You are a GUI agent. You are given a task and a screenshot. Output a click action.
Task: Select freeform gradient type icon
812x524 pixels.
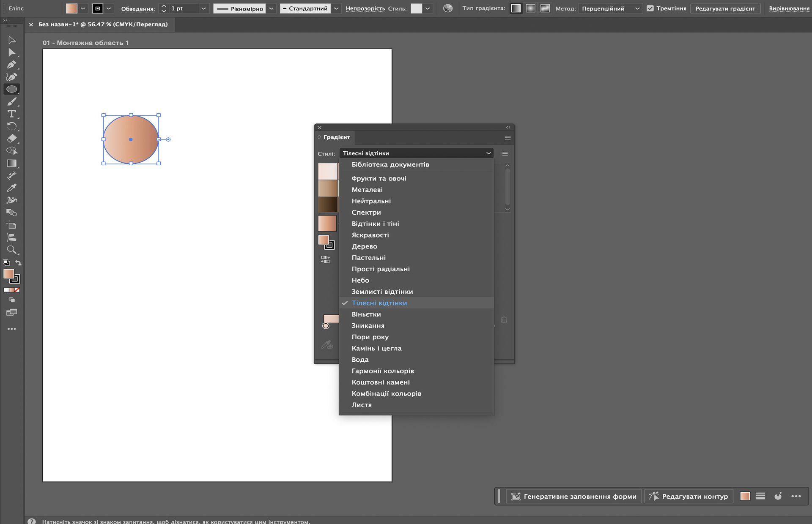coord(545,8)
